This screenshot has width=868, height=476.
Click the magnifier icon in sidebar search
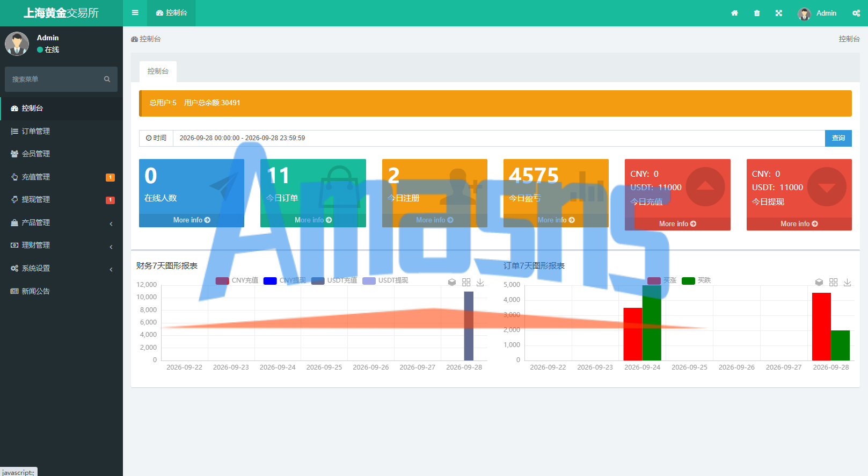[x=107, y=80]
